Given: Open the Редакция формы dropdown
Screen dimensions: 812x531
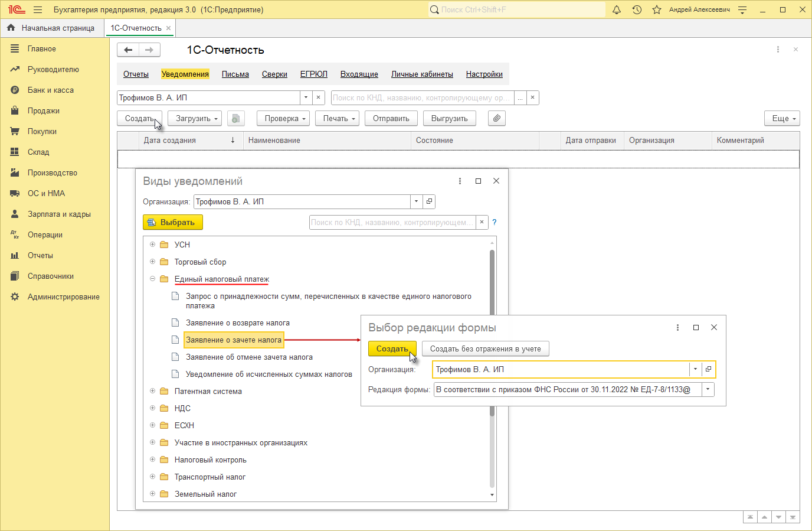Looking at the screenshot, I should [x=708, y=389].
